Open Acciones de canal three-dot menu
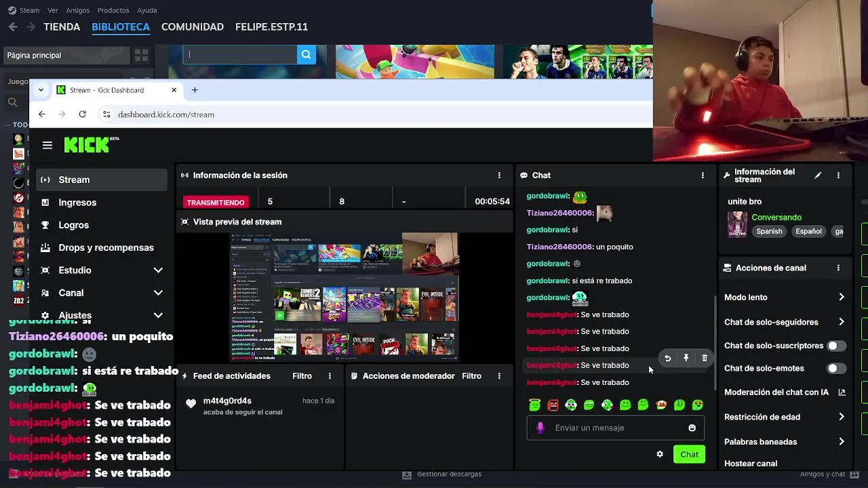The width and height of the screenshot is (868, 488). click(x=838, y=268)
